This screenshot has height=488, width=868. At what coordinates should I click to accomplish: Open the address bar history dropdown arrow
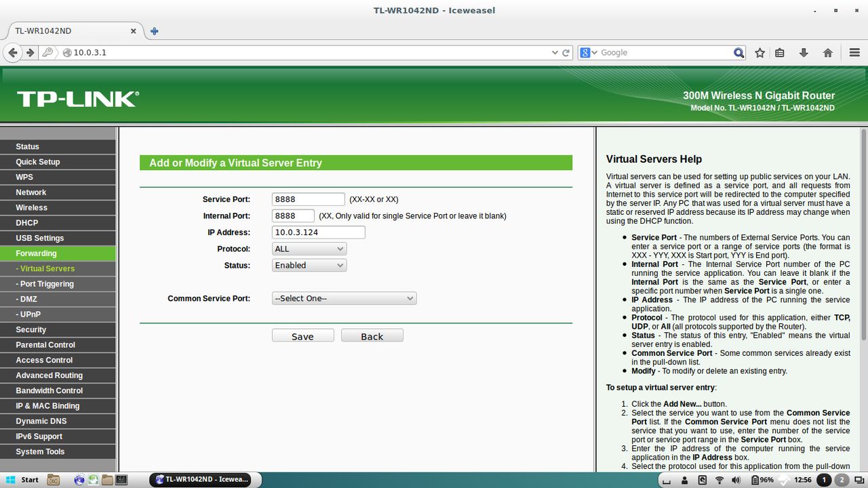coord(555,52)
